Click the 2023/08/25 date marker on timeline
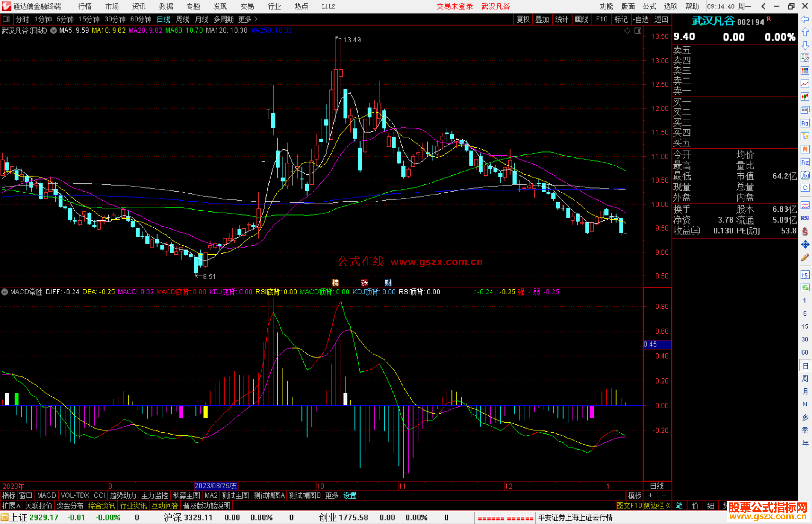The height and width of the screenshot is (524, 812). click(x=216, y=486)
